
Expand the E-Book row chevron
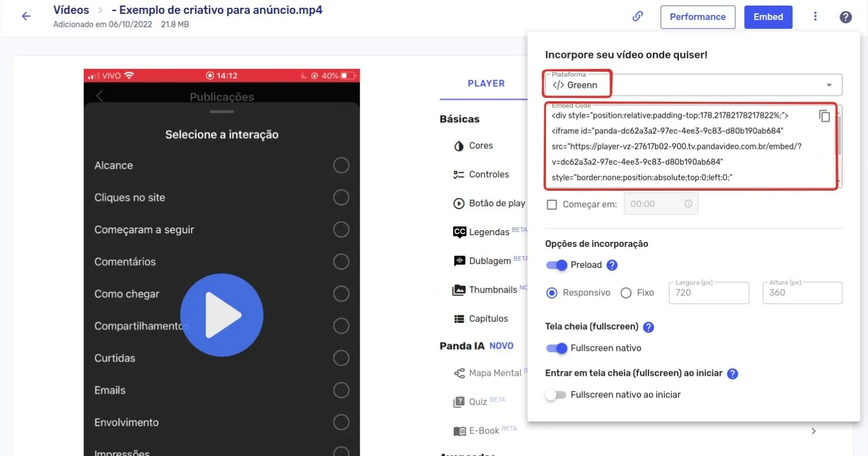tap(814, 431)
